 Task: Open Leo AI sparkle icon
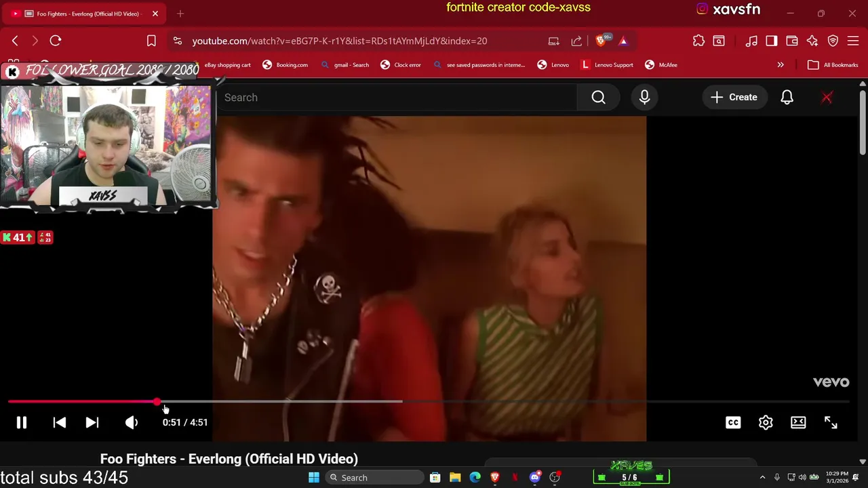click(812, 41)
